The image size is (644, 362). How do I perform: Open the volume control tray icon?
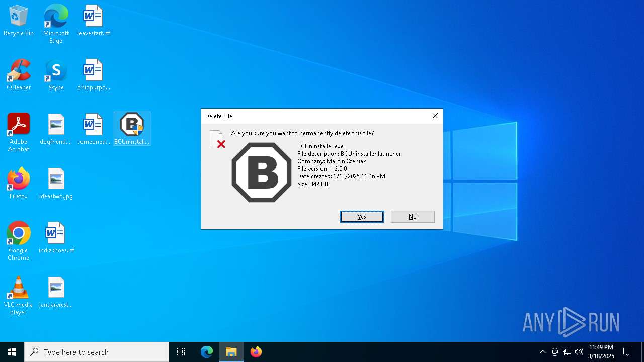pyautogui.click(x=579, y=352)
